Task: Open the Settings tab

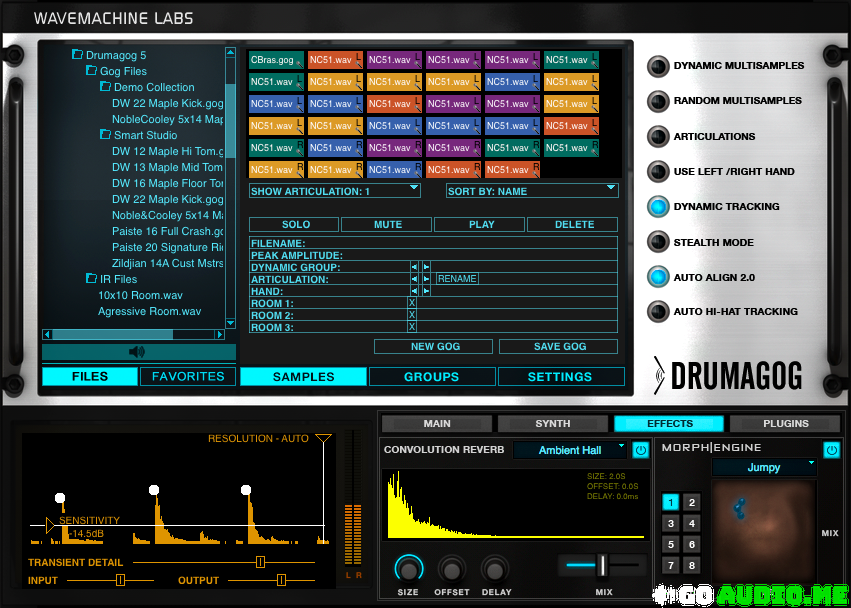Action: 561,377
